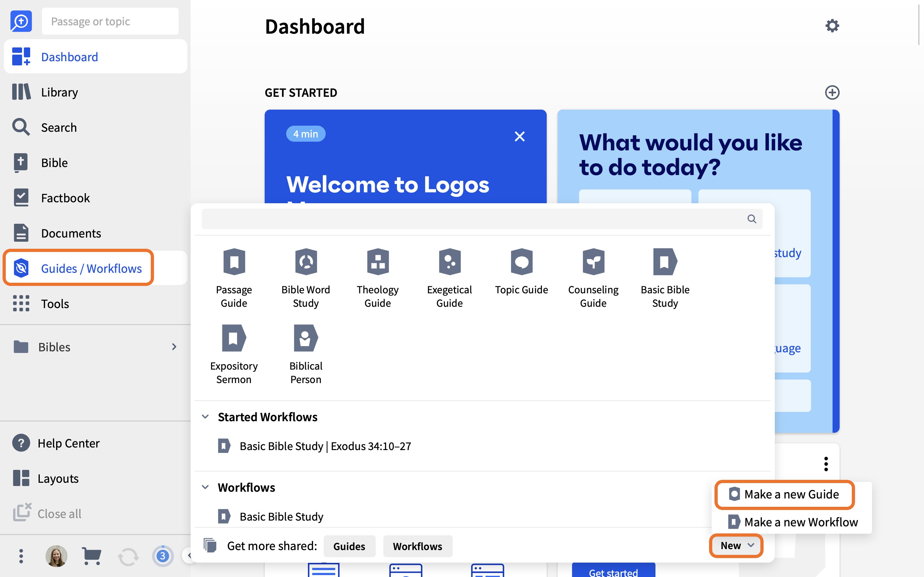Start the Expository Sermon workflow

[234, 355]
